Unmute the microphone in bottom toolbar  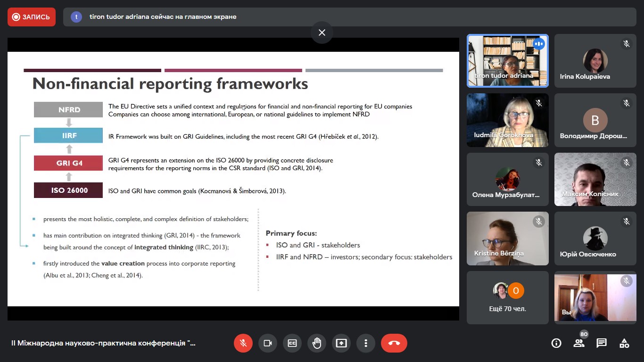point(243,343)
